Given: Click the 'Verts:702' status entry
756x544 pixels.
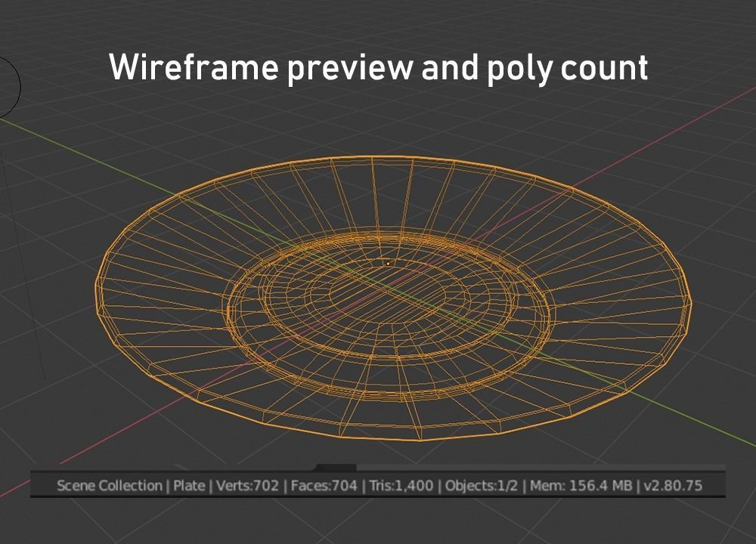Looking at the screenshot, I should 247,485.
